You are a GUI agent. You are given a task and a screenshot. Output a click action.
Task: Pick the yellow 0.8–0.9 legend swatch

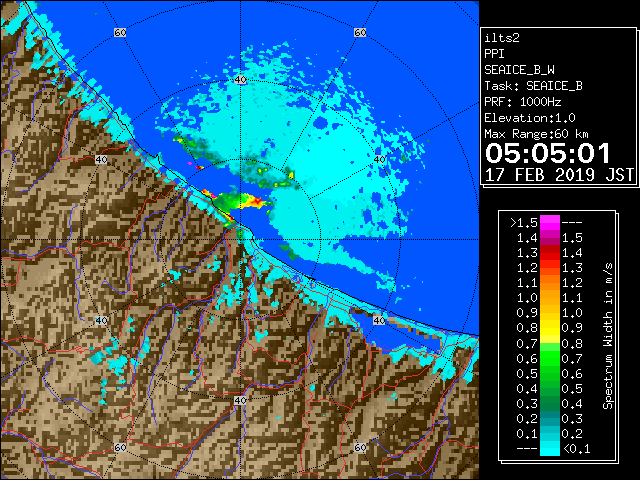click(x=549, y=328)
